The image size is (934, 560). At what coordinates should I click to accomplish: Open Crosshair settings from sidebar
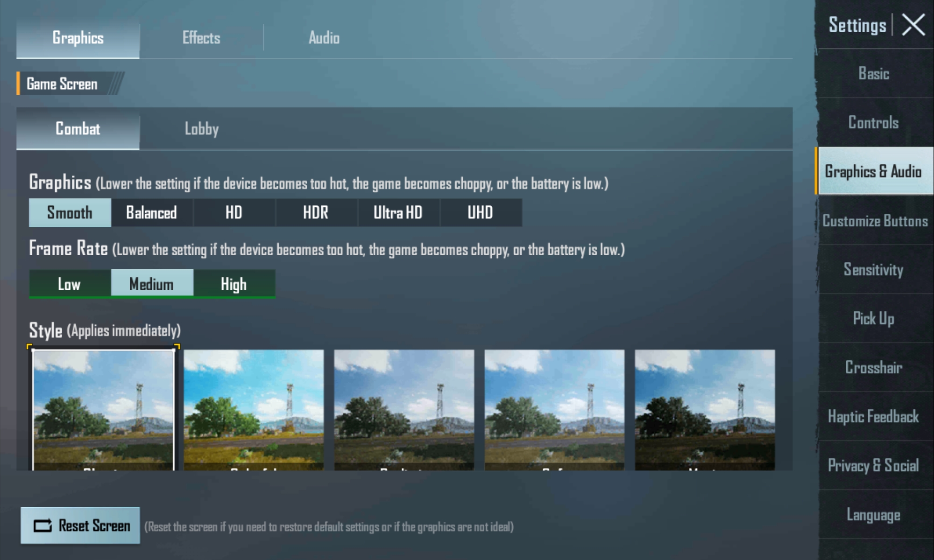click(874, 367)
